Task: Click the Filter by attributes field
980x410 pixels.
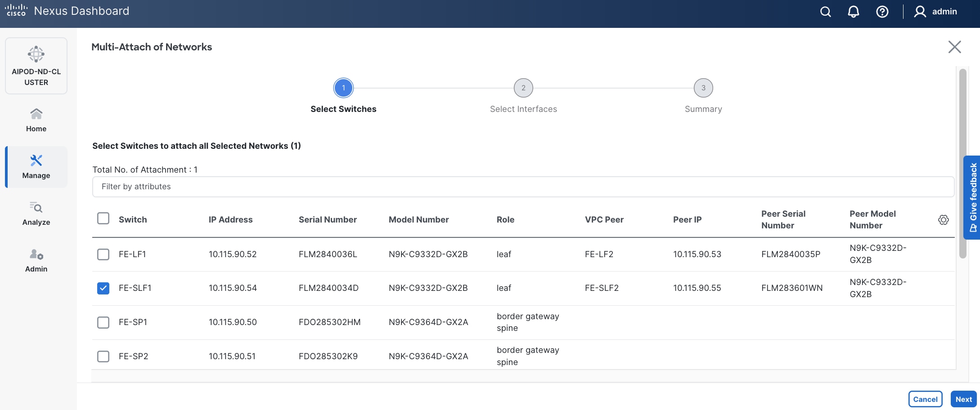Action: point(523,187)
